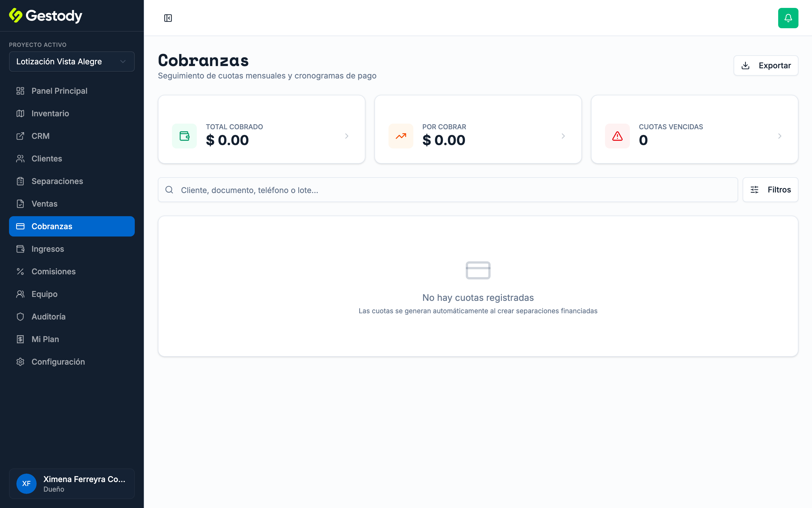Click the 'Dueño' role label
812x508 pixels.
[x=54, y=489]
